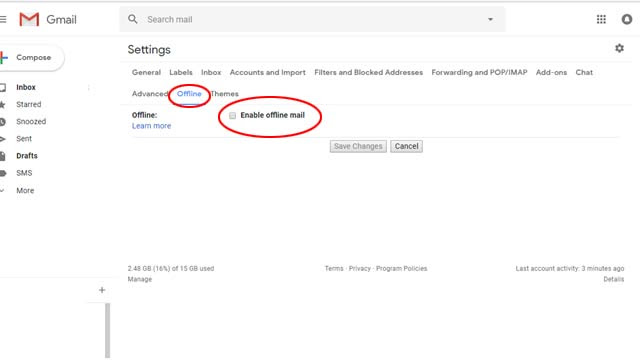Open the General settings tab
This screenshot has width=640, height=360.
[146, 72]
